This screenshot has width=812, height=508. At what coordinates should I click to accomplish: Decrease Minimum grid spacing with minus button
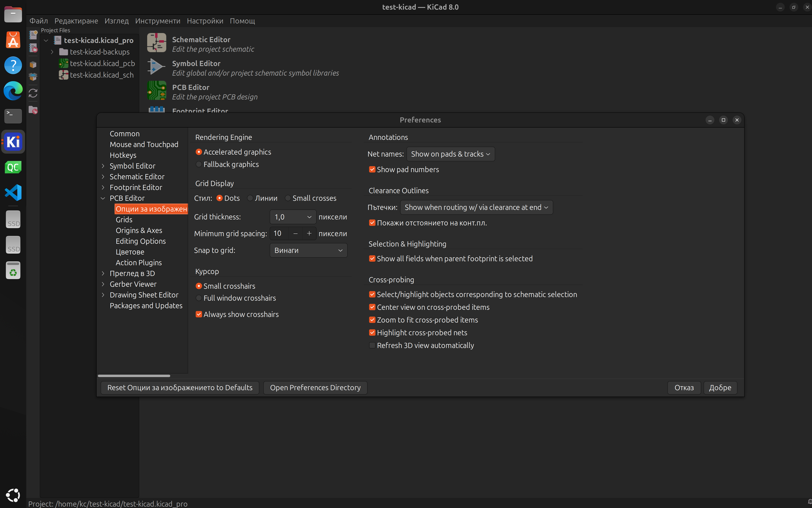[x=295, y=234]
